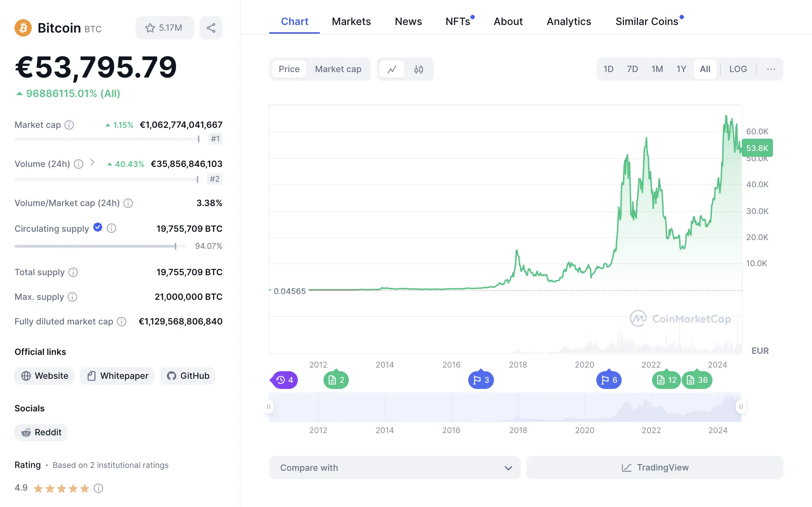Set the chart range to All

click(705, 69)
